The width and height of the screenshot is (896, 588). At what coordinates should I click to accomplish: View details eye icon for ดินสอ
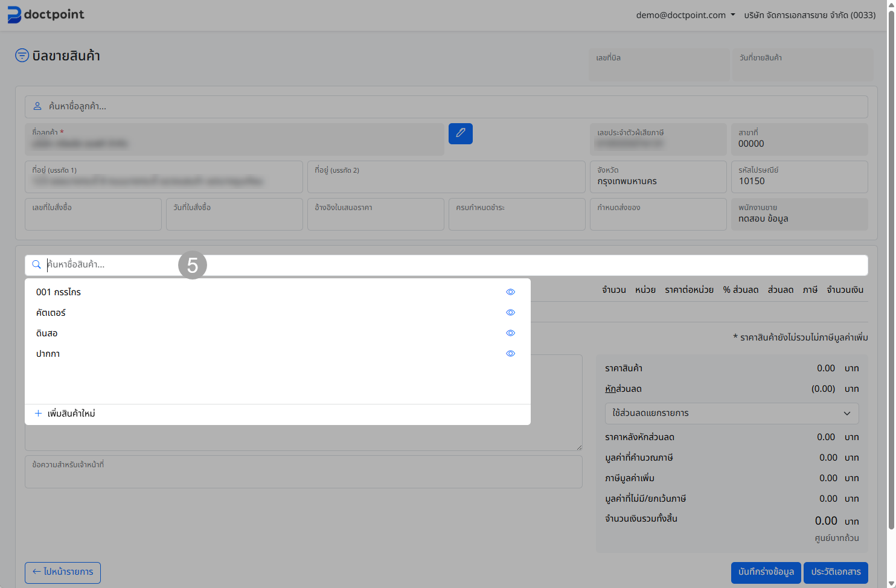(510, 333)
